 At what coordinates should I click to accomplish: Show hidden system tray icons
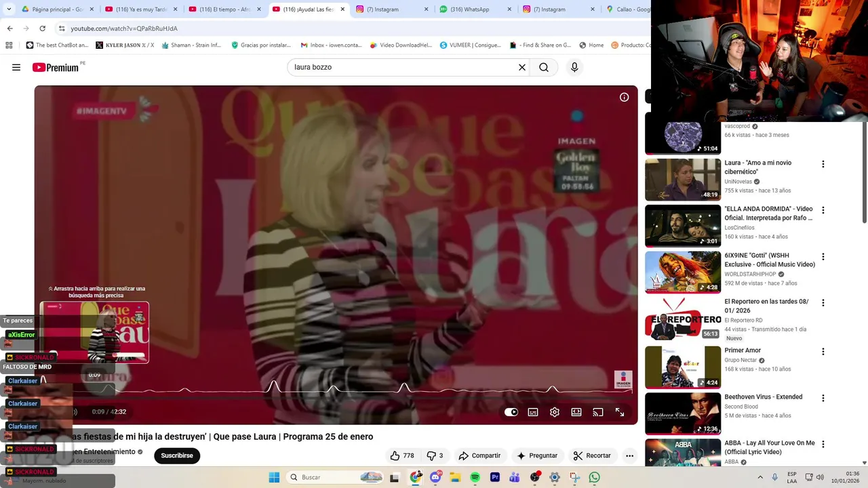pyautogui.click(x=759, y=477)
